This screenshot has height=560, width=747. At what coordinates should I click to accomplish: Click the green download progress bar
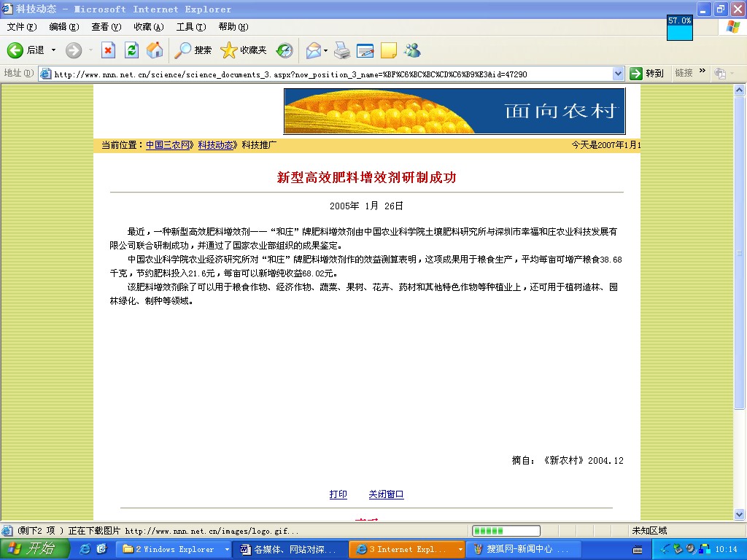506,531
